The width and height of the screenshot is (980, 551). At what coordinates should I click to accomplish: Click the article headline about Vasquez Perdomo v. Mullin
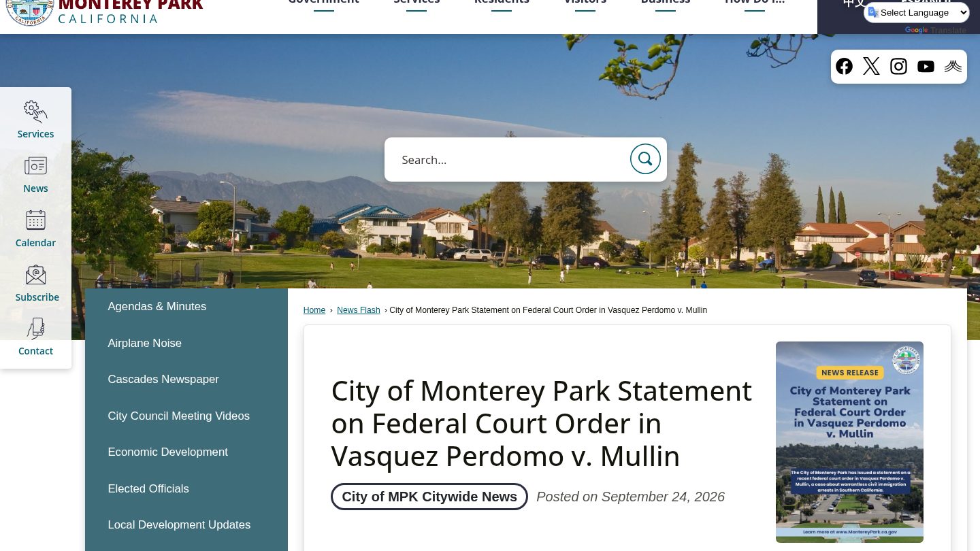(x=542, y=423)
